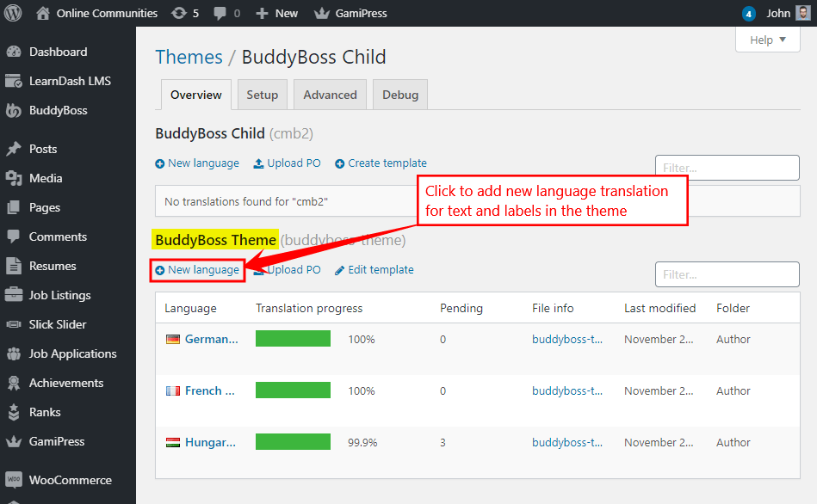817x504 pixels.
Task: Open the updates counter icon
Action: [x=178, y=13]
